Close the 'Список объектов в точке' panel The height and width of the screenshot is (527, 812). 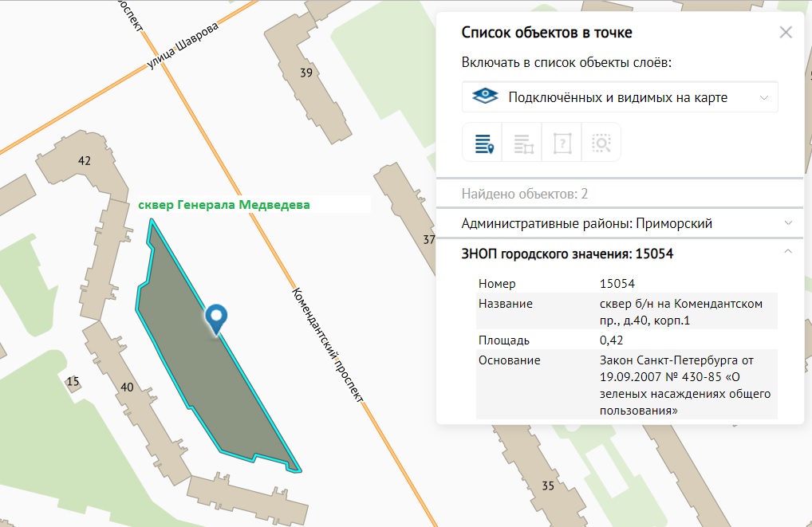pyautogui.click(x=786, y=33)
